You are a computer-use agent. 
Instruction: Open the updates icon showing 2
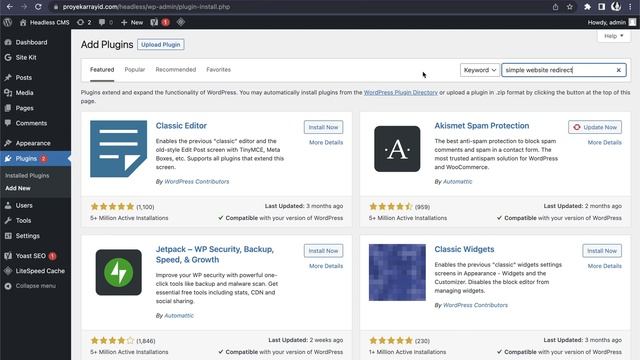coord(84,22)
